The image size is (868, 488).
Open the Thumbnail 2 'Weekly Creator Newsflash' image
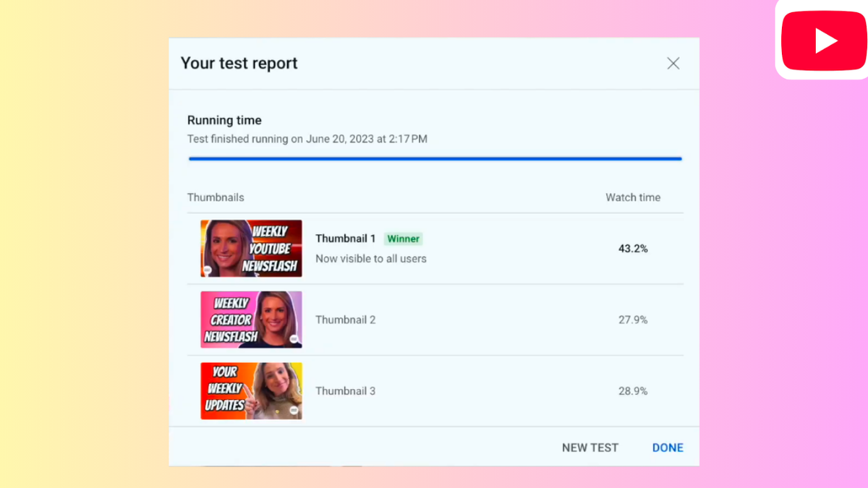(x=251, y=319)
